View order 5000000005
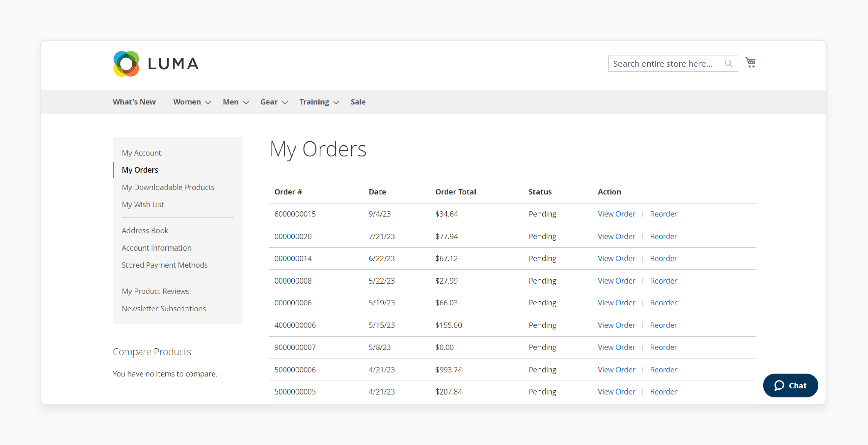Viewport: 868px width, 445px height. pos(616,392)
